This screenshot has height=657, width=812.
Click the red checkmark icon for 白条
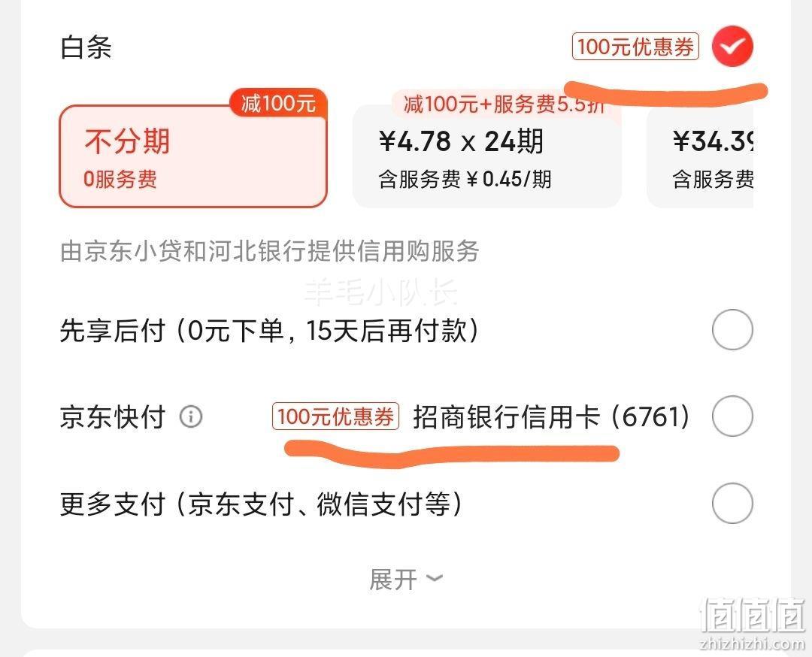coord(732,46)
